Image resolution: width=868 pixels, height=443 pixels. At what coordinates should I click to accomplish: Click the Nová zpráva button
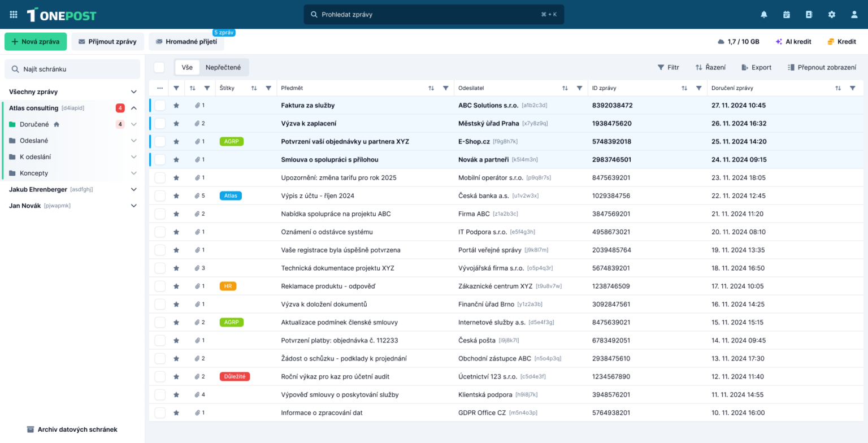(x=36, y=42)
